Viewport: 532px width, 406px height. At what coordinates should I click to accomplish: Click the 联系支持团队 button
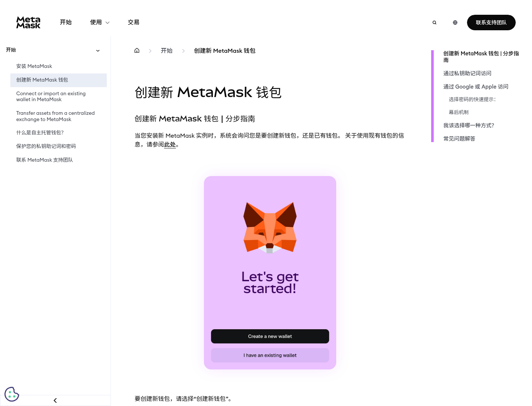click(491, 23)
